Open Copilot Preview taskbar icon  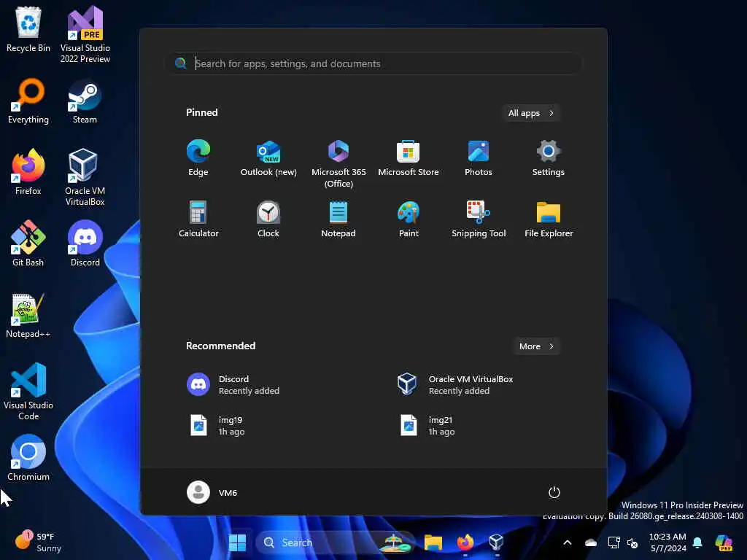[724, 542]
